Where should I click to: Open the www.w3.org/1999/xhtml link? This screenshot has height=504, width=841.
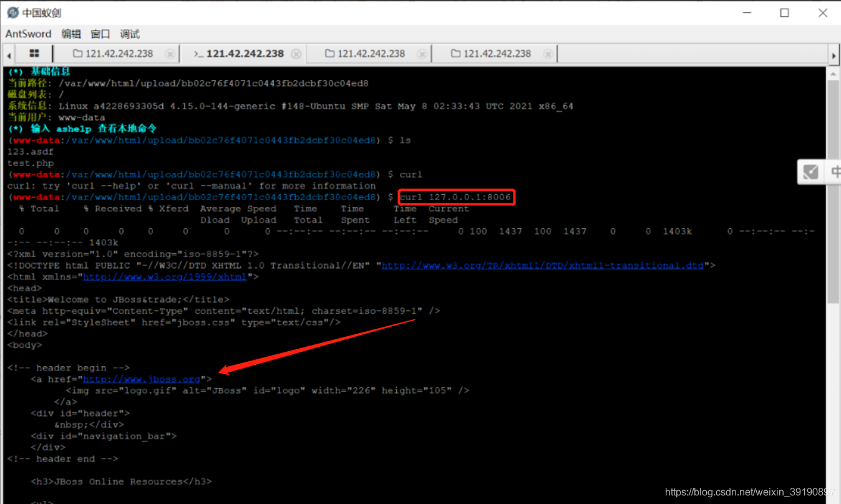click(x=165, y=276)
